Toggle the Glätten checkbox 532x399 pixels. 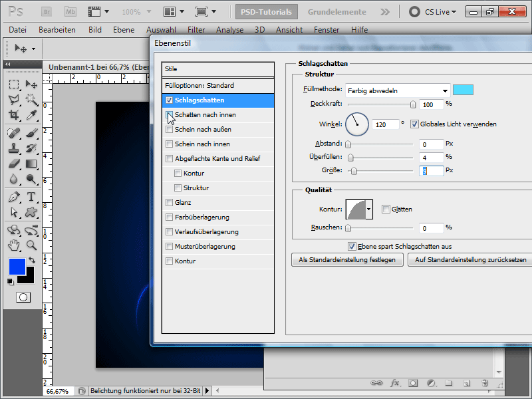[386, 209]
